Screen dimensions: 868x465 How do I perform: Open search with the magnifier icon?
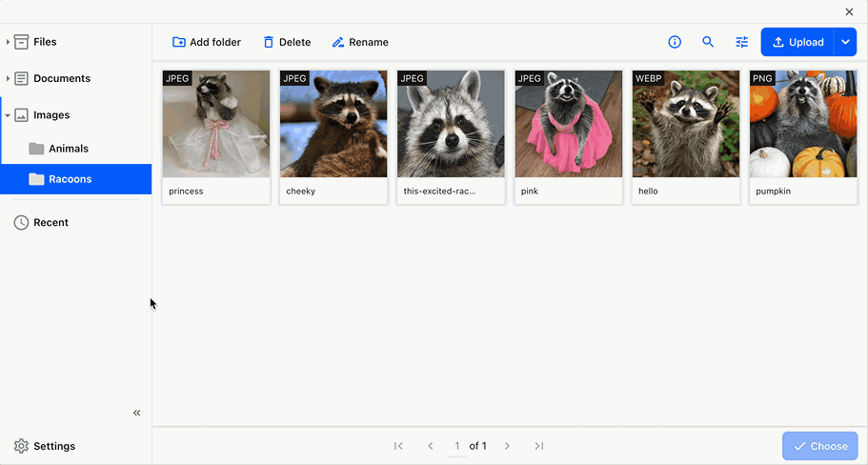[x=708, y=42]
